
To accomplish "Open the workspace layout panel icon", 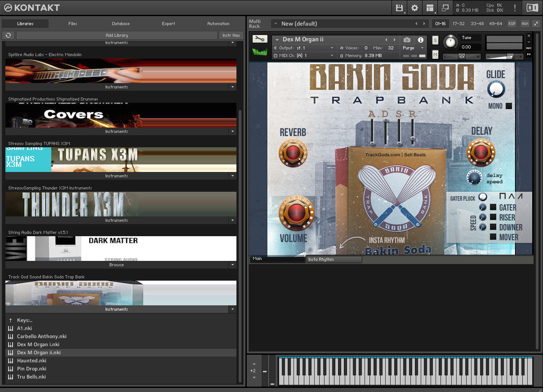I will [430, 8].
